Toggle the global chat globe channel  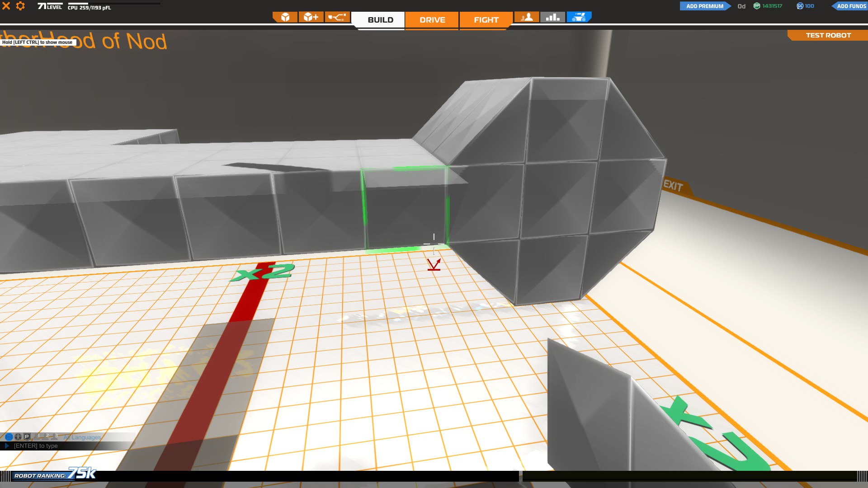point(9,437)
